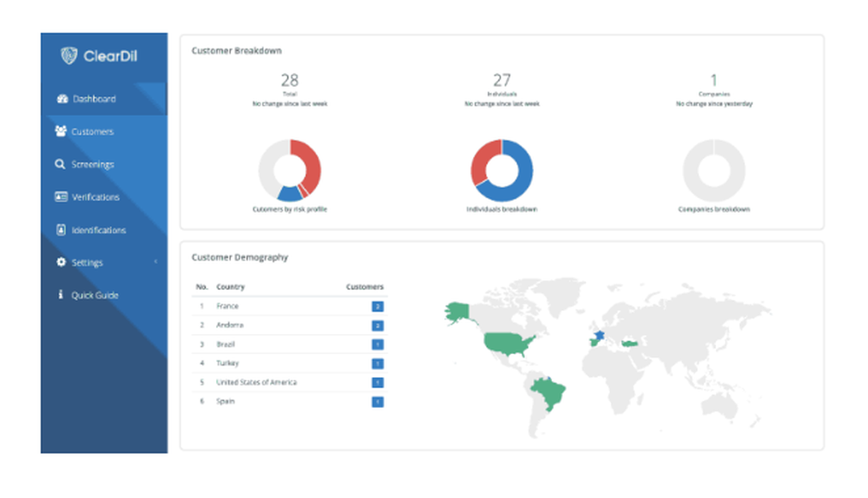Click the customer count badge for Andorra

(x=378, y=325)
